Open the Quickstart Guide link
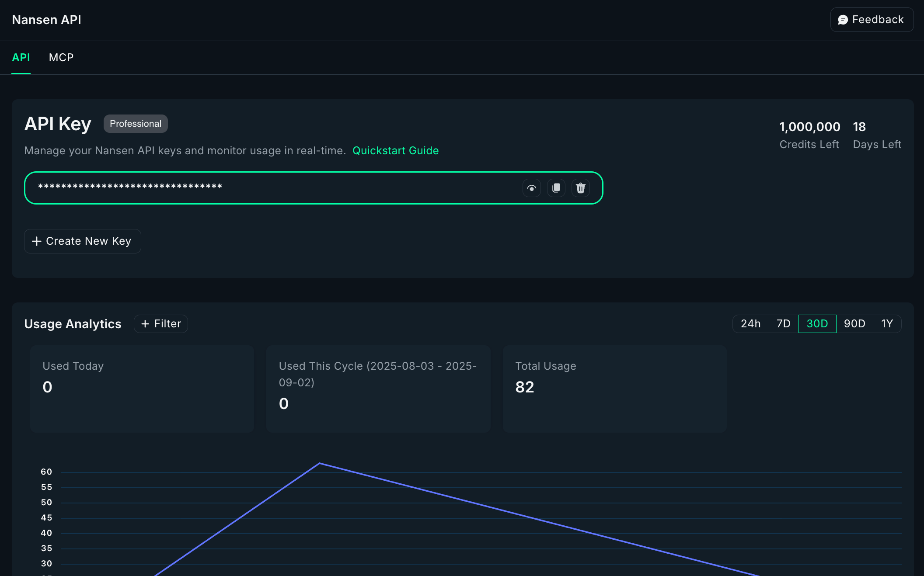This screenshot has width=924, height=576. [395, 150]
